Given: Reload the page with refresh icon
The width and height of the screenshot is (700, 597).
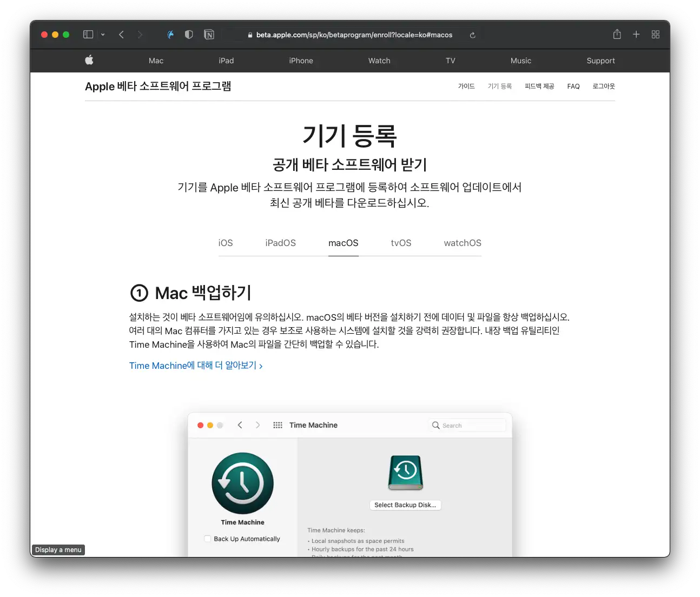Looking at the screenshot, I should 472,35.
